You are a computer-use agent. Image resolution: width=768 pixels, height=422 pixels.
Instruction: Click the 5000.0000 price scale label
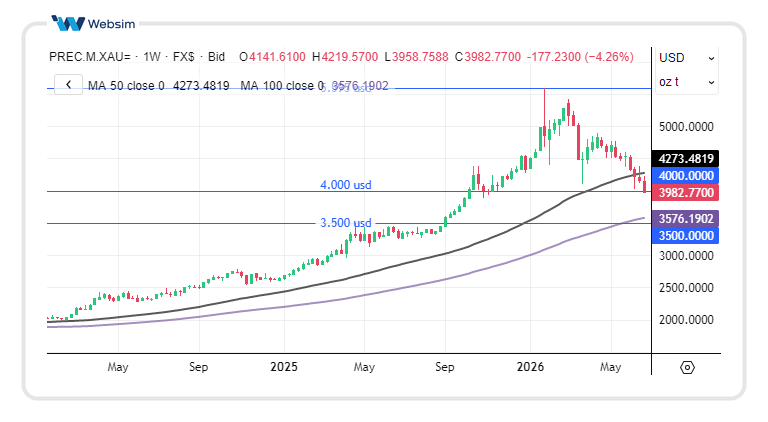click(x=686, y=127)
